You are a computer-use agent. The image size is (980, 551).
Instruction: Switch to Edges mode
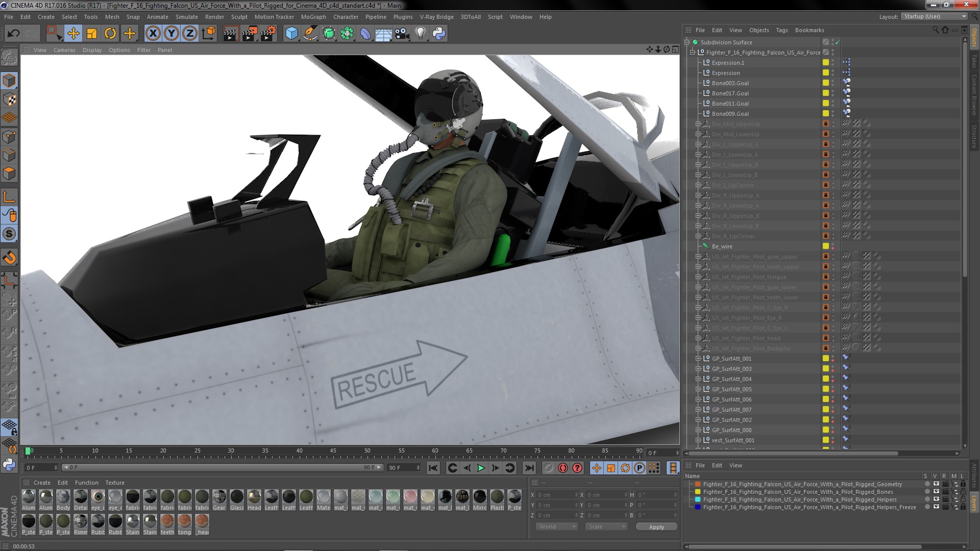click(9, 155)
